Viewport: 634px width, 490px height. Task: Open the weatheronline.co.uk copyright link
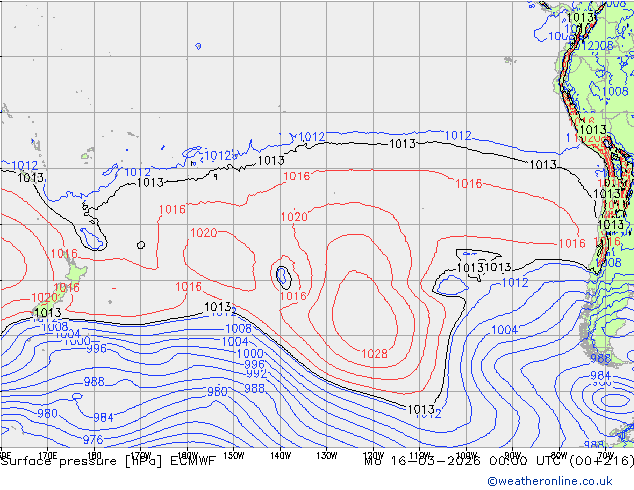coord(550,481)
